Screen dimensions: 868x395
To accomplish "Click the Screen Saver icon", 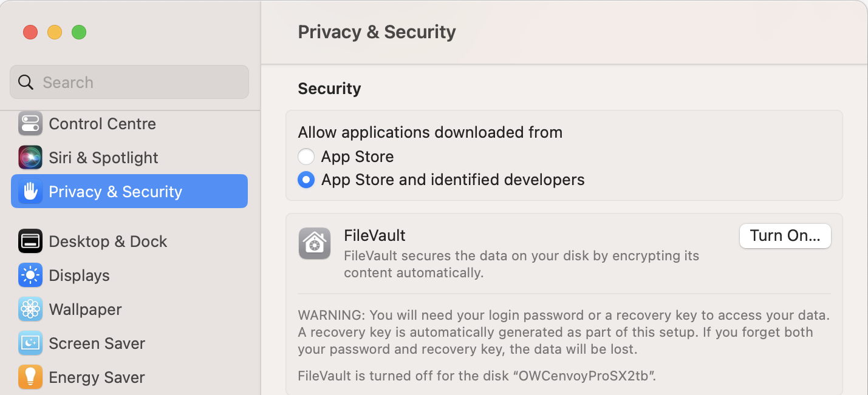I will click(30, 343).
